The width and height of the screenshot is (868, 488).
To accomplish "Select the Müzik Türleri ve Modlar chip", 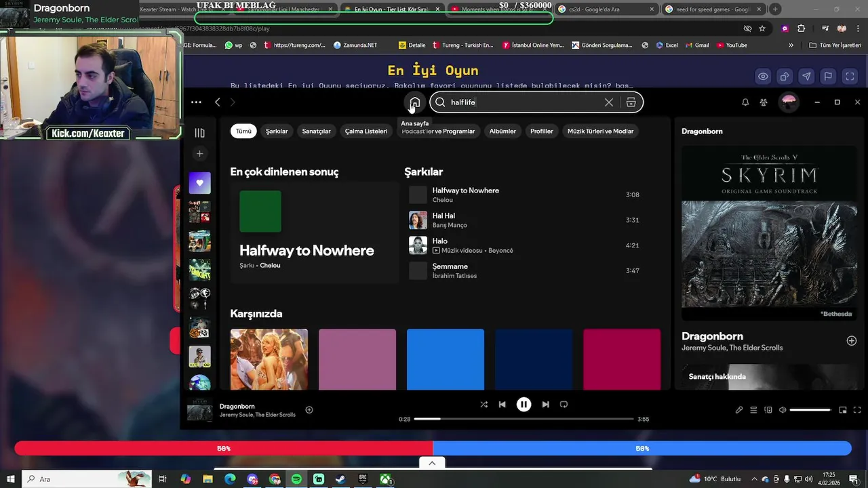I will click(x=600, y=131).
